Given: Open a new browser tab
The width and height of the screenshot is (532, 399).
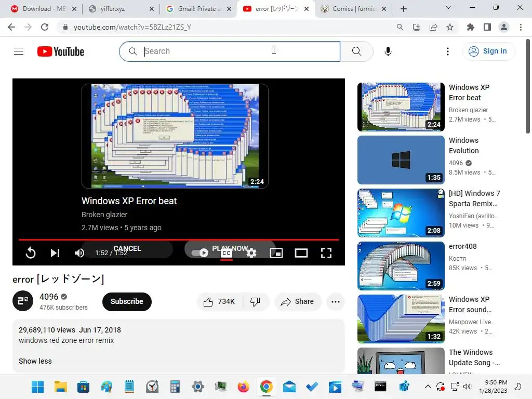Looking at the screenshot, I should pyautogui.click(x=403, y=9).
